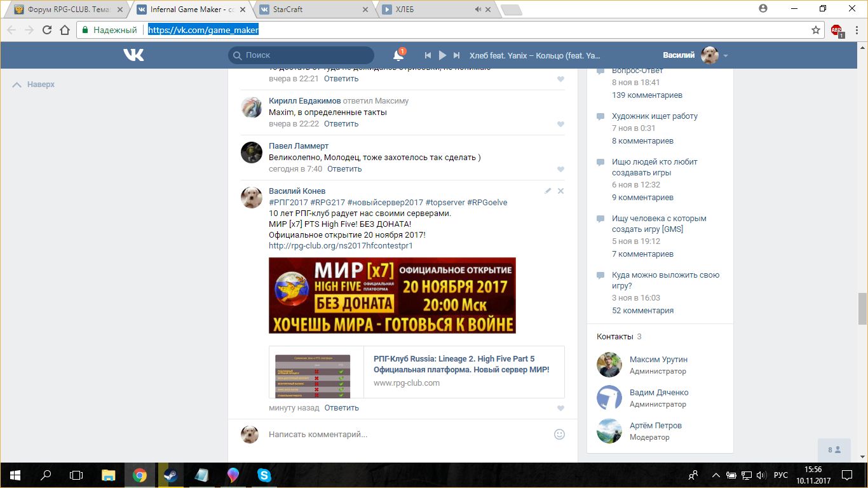Delete Василий Конев's comment with X icon
The image size is (868, 488).
pos(560,191)
